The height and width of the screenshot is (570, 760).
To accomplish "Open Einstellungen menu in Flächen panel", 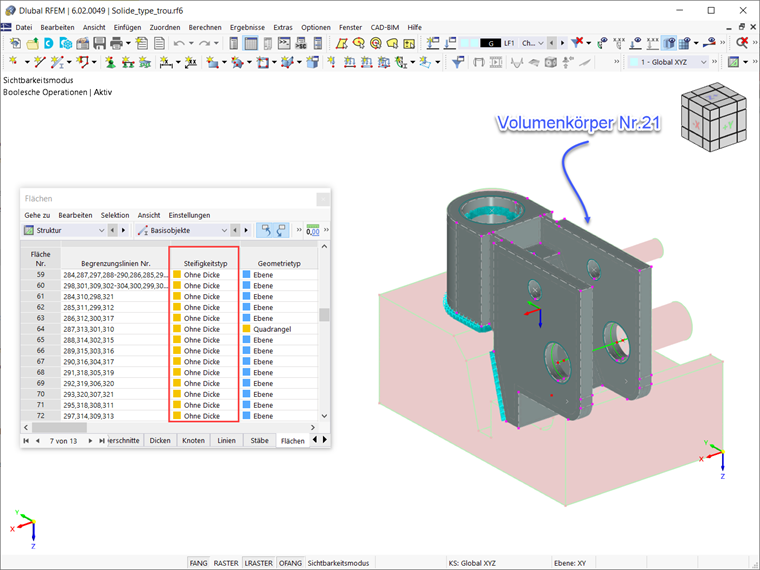I will tap(190, 215).
